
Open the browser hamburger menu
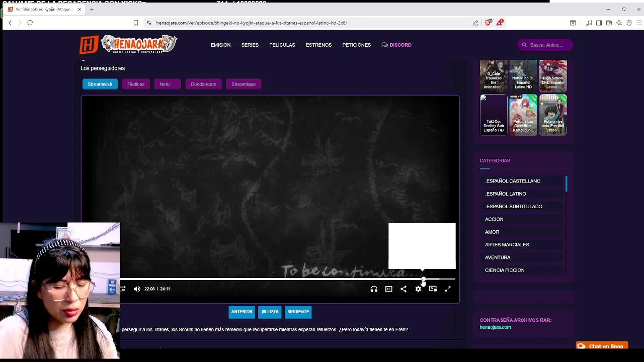click(639, 23)
